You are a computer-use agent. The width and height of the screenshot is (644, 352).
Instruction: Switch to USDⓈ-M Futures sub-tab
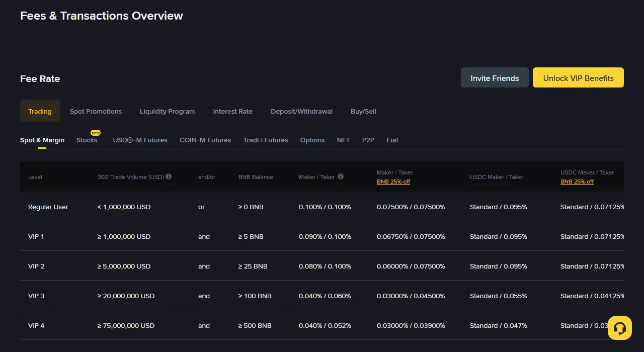coord(140,140)
